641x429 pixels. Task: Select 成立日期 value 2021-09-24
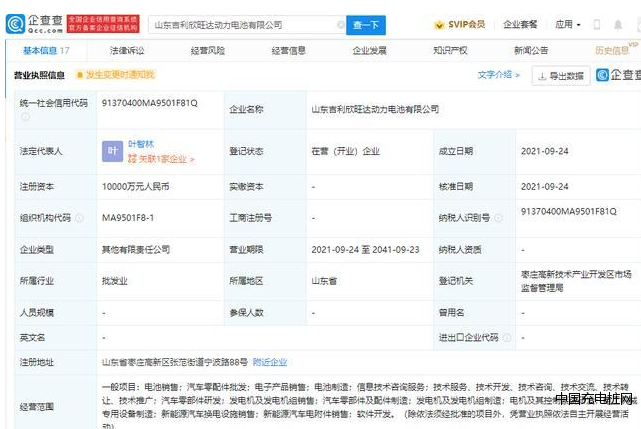545,151
